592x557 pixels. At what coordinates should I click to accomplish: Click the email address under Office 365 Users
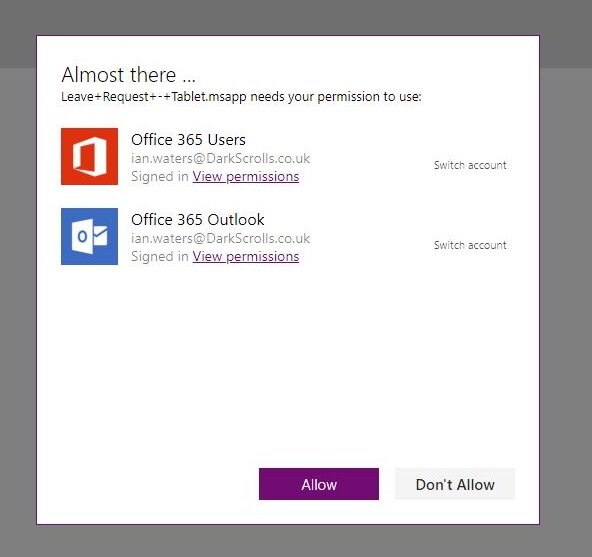(220, 158)
